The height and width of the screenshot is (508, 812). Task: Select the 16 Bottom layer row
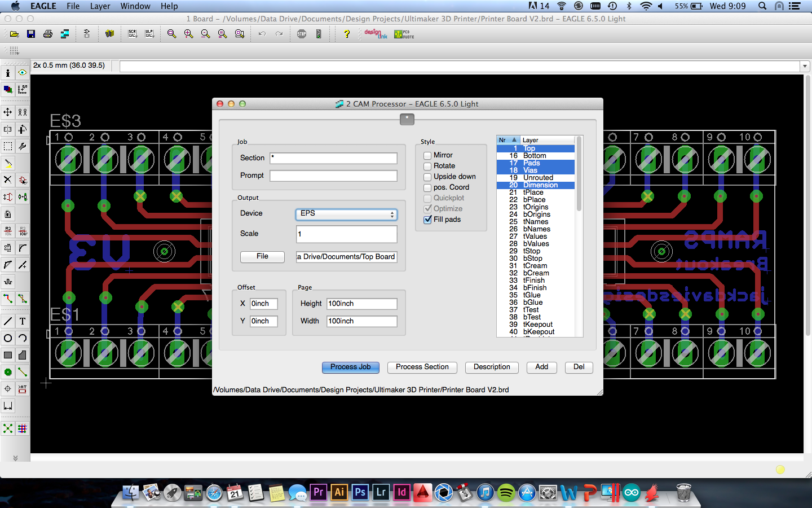tap(536, 156)
